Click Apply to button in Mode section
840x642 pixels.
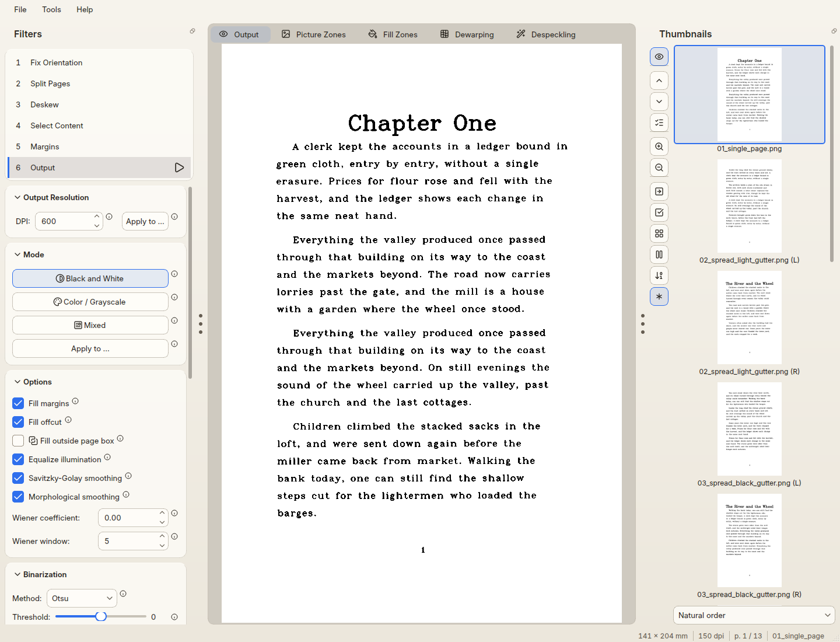90,348
